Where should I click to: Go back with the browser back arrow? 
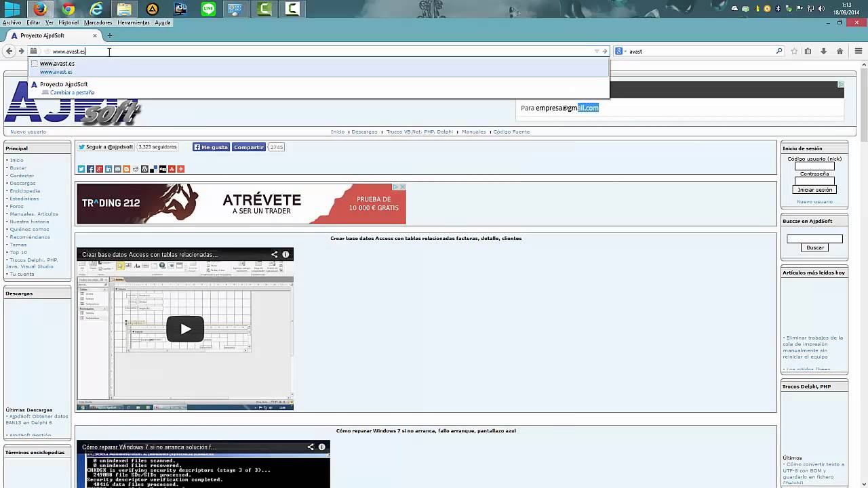pos(9,51)
